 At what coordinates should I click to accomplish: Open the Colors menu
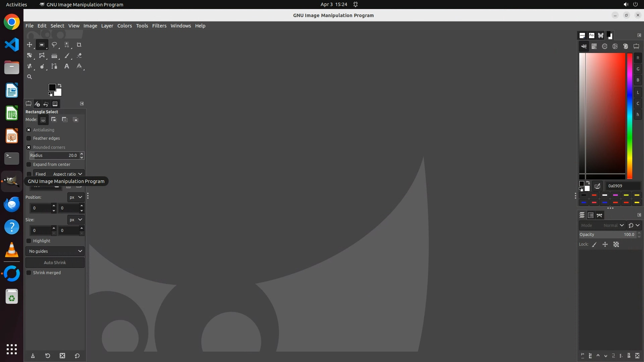point(124,26)
